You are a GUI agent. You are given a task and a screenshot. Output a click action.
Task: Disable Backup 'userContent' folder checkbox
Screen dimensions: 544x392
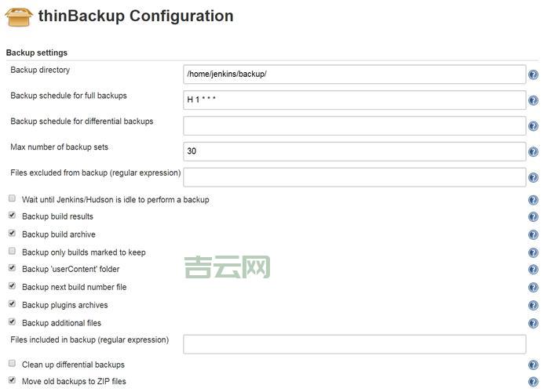tap(12, 268)
